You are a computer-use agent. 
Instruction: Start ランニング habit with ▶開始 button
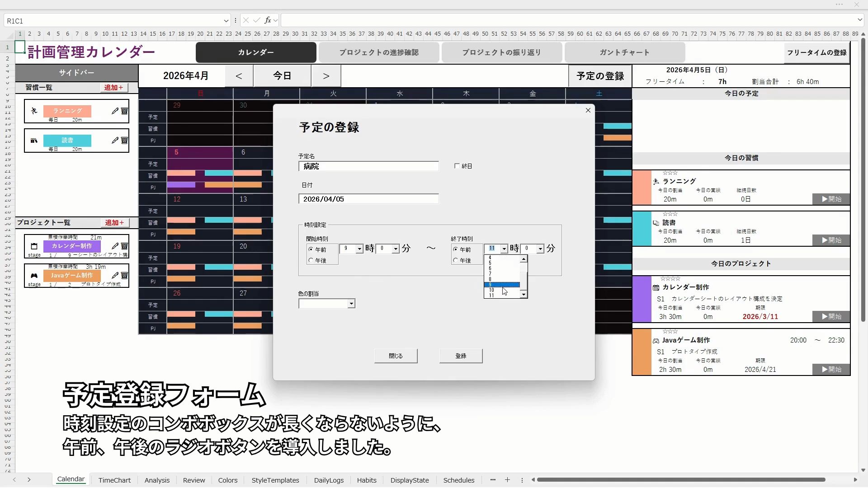pos(831,199)
